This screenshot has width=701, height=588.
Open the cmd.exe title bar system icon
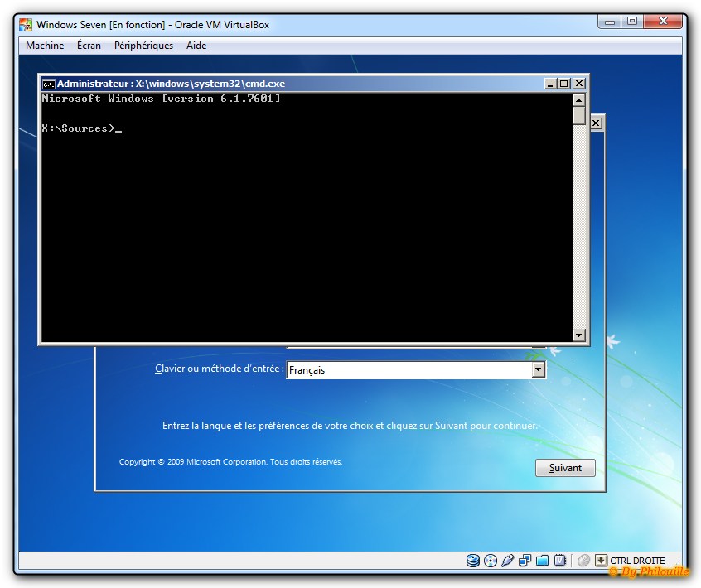[49, 84]
